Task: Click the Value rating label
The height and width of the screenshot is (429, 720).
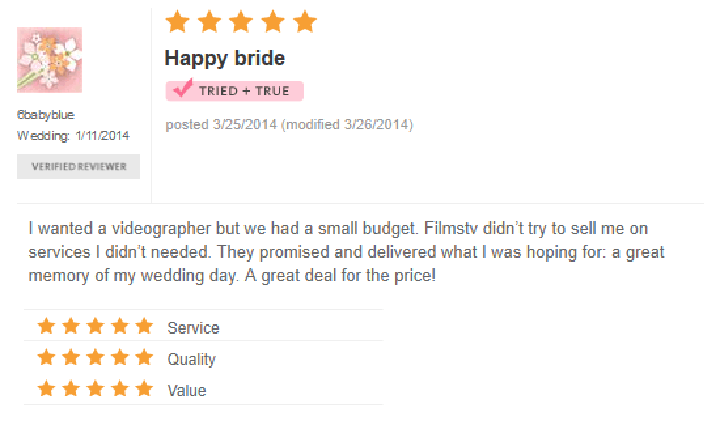Action: coord(187,390)
